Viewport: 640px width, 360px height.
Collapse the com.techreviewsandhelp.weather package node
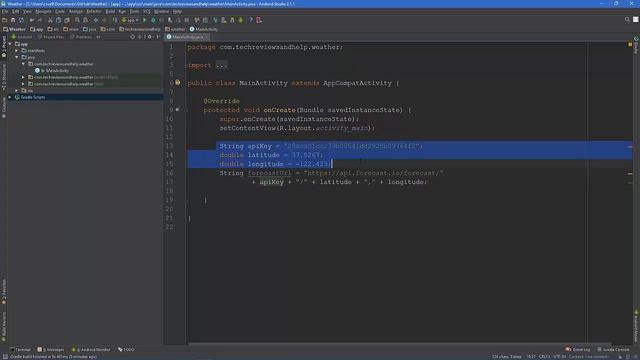23,64
